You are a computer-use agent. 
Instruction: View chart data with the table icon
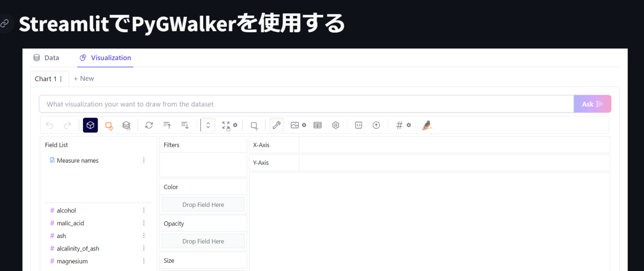tap(317, 125)
